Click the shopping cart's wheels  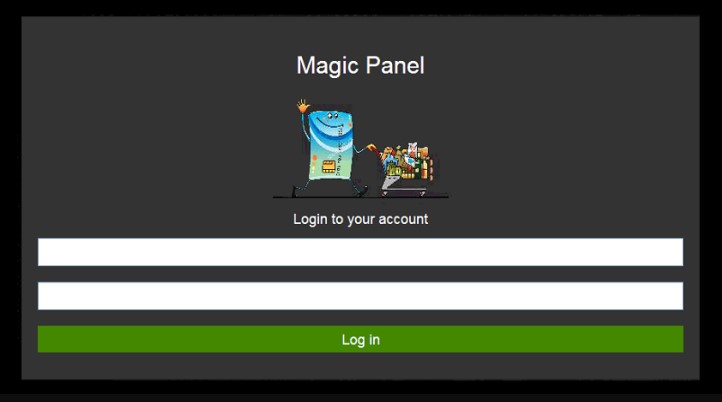[403, 193]
